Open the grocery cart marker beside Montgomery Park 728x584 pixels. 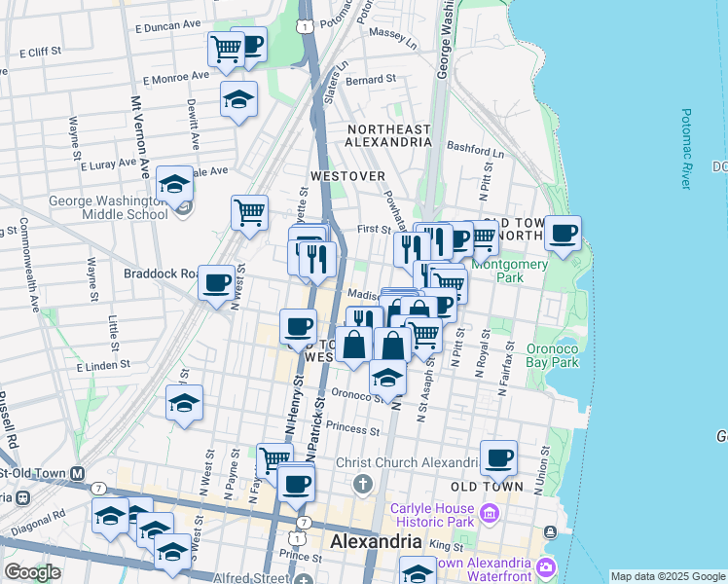click(450, 282)
